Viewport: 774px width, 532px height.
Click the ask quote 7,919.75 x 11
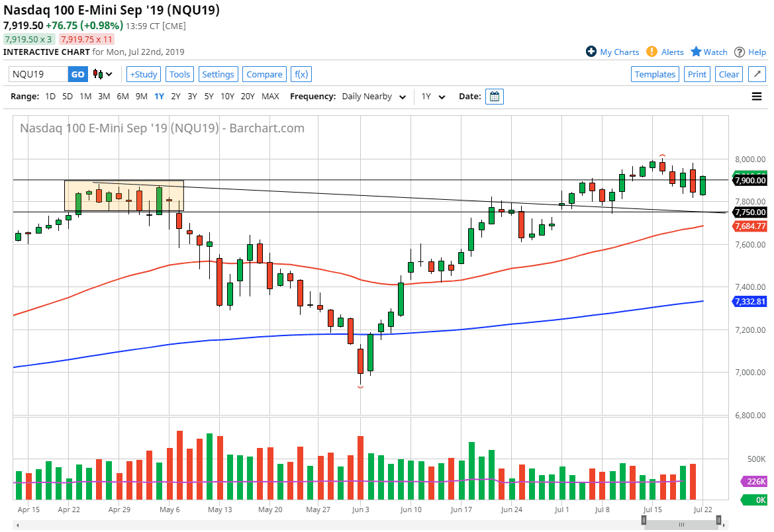pos(86,39)
